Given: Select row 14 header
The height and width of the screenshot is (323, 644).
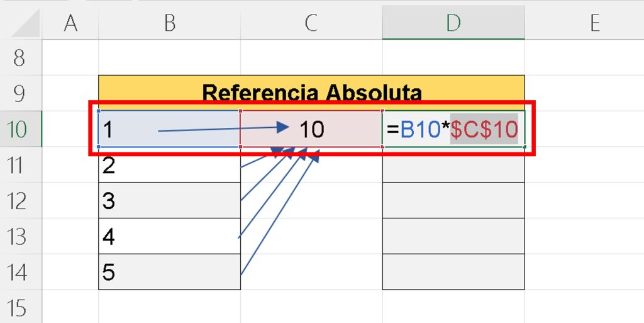Looking at the screenshot, I should pos(21,271).
